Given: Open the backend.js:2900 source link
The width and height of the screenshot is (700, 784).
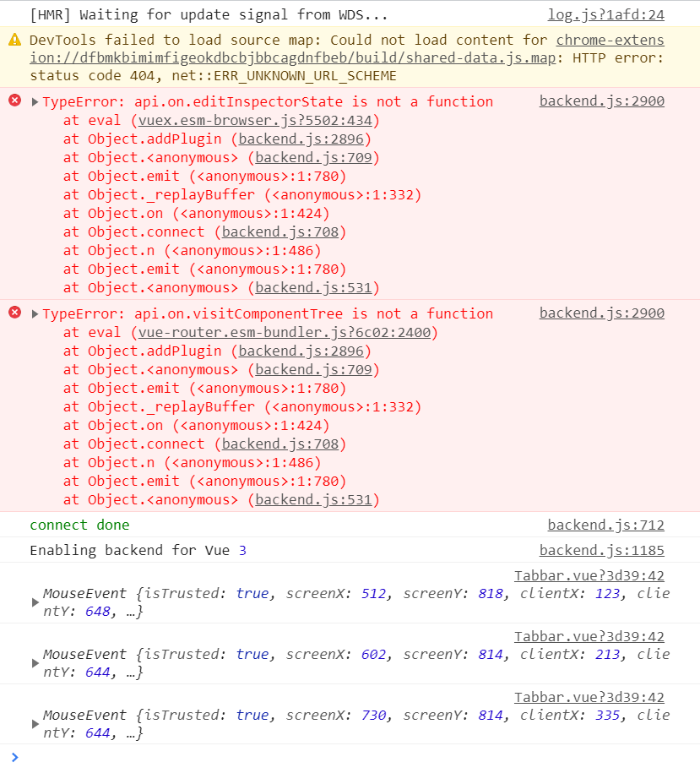Looking at the screenshot, I should click(601, 101).
